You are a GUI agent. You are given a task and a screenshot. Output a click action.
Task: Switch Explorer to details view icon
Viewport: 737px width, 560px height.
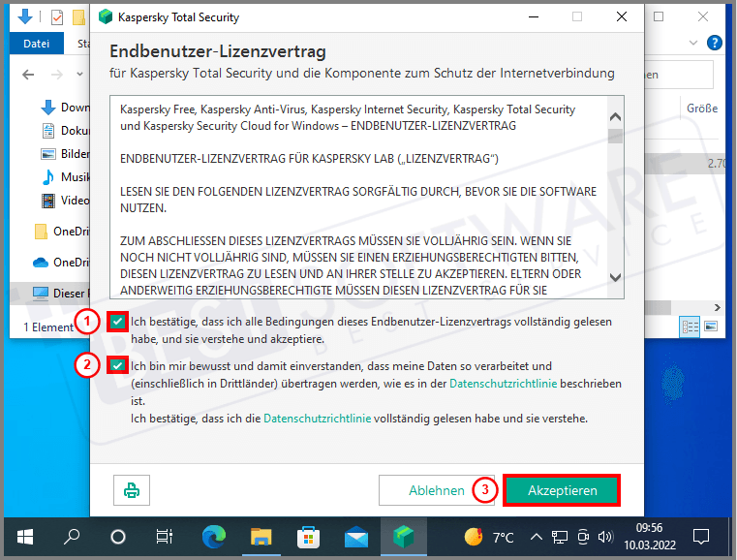[690, 327]
